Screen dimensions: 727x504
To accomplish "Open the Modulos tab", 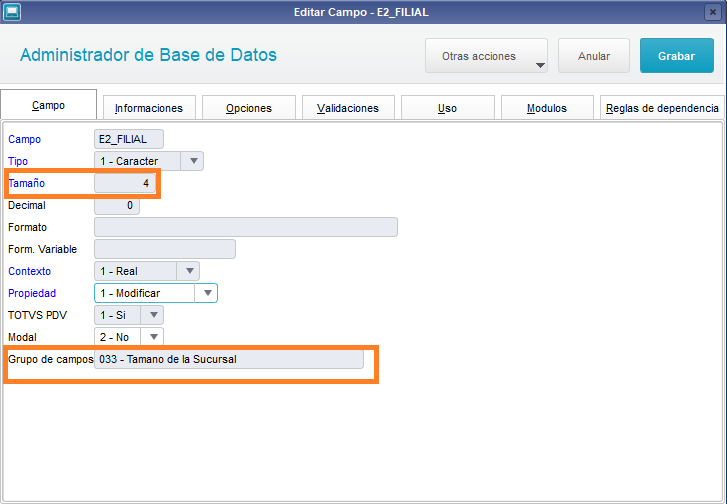I will point(547,108).
